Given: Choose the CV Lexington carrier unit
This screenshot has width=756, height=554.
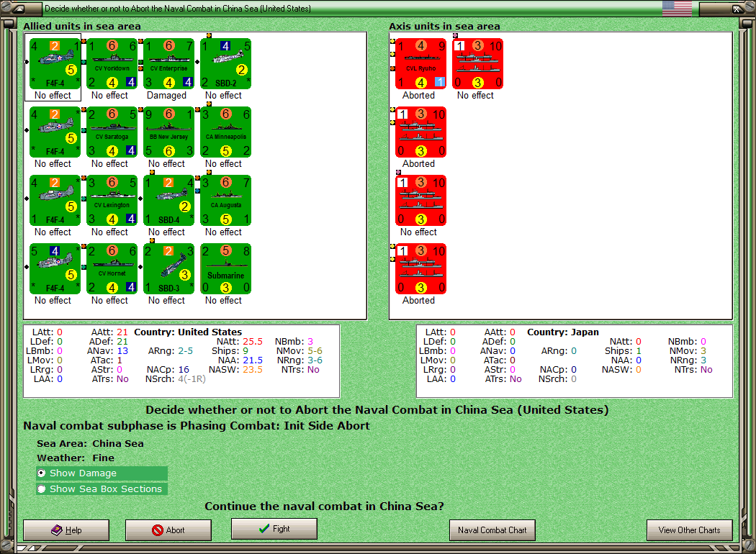Looking at the screenshot, I should (112, 201).
